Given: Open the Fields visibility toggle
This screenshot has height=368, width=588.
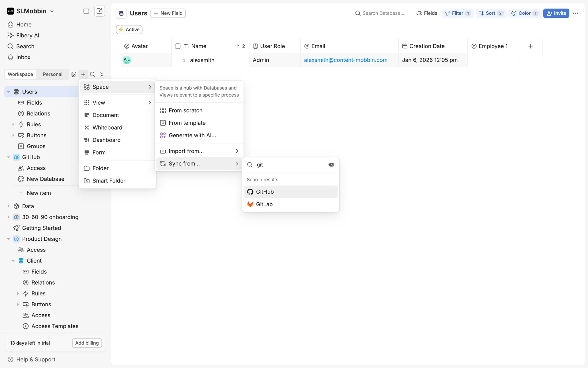Looking at the screenshot, I should coord(427,13).
